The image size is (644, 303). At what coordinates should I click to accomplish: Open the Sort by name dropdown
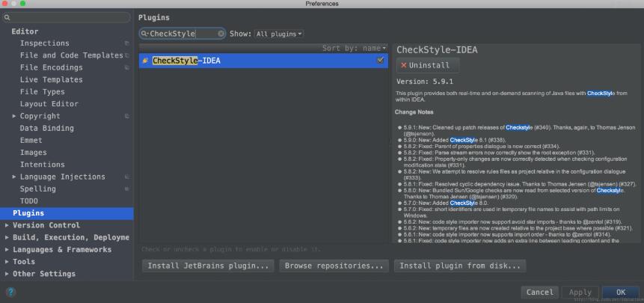[355, 48]
